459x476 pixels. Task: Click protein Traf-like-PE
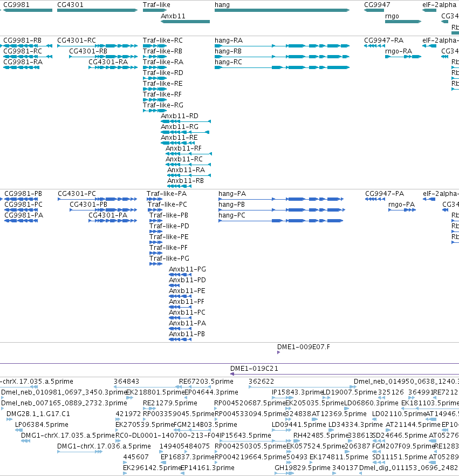tap(156, 242)
